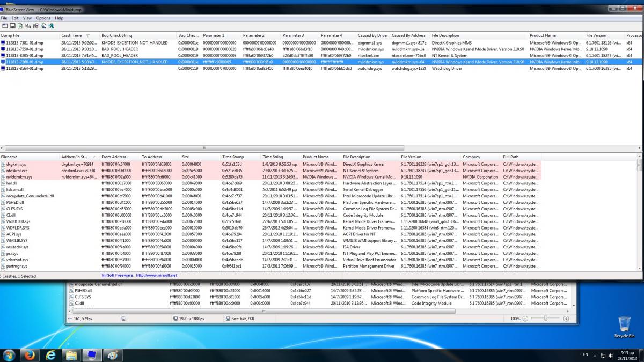The height and width of the screenshot is (362, 644).
Task: Open Windows Explorer from the taskbar
Action: pos(71,355)
